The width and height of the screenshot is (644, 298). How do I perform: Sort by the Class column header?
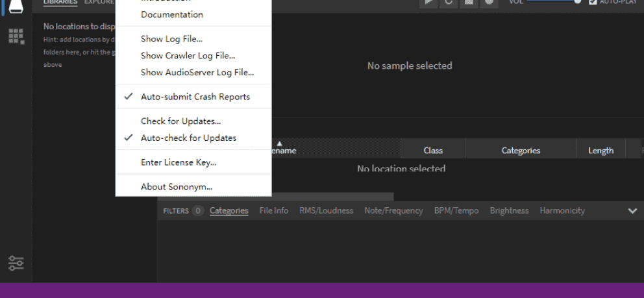click(433, 148)
